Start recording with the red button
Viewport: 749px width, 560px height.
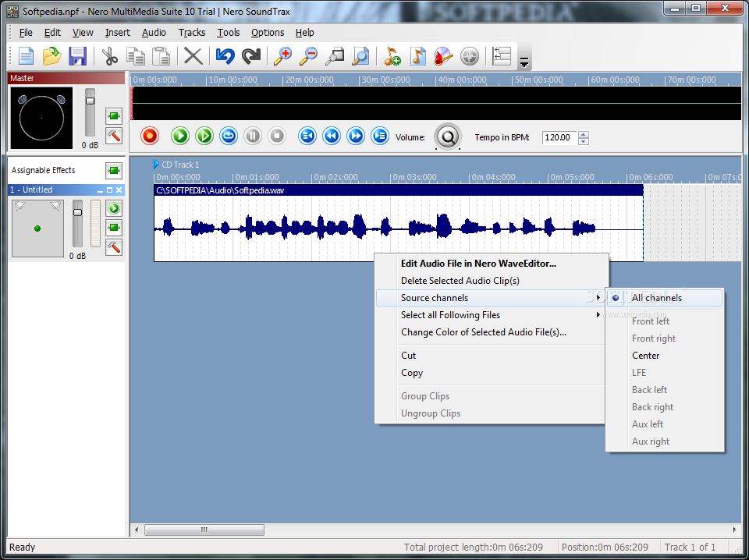pos(150,136)
